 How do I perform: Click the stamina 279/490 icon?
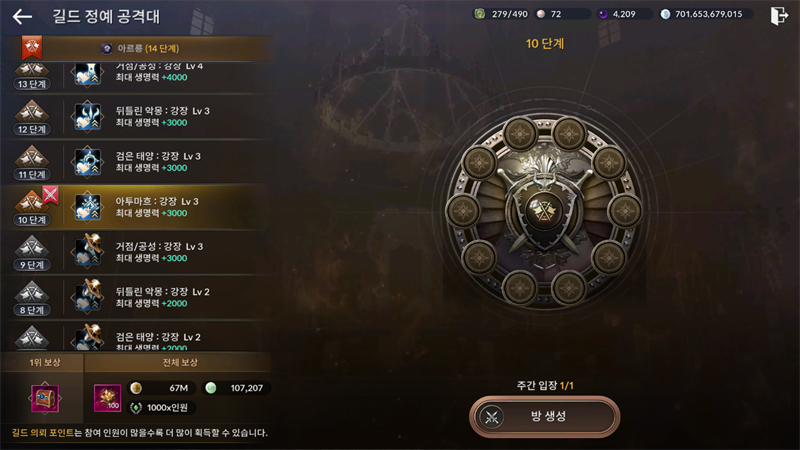[x=480, y=14]
